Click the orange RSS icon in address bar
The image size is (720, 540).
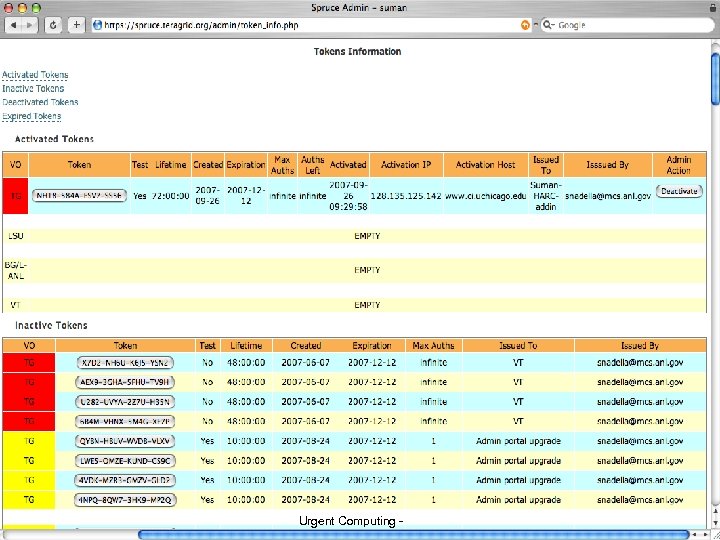(x=525, y=24)
